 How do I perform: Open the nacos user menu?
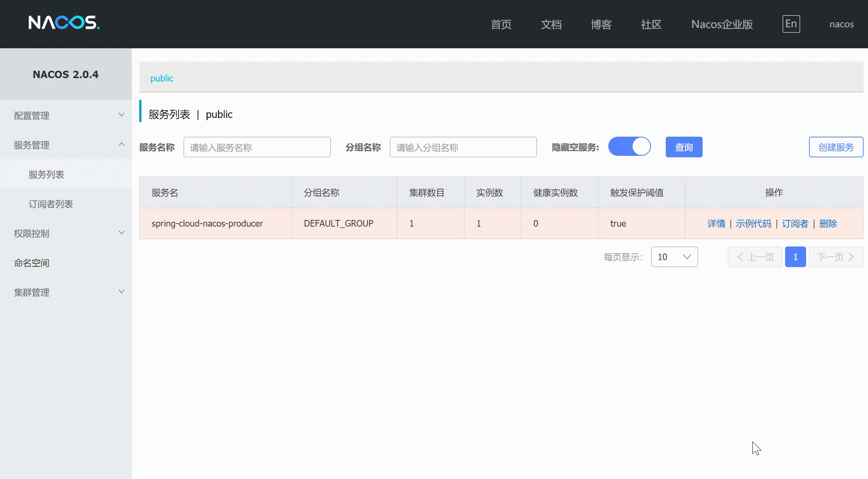tap(841, 24)
